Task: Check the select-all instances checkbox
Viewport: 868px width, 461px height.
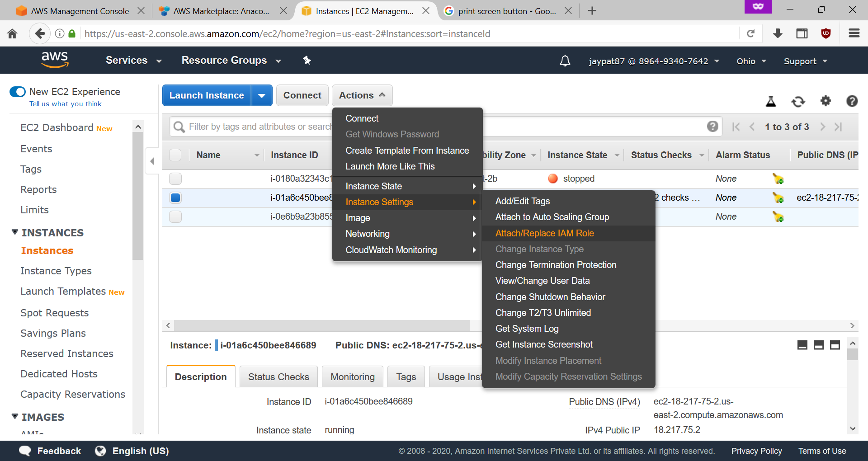Action: coord(175,155)
